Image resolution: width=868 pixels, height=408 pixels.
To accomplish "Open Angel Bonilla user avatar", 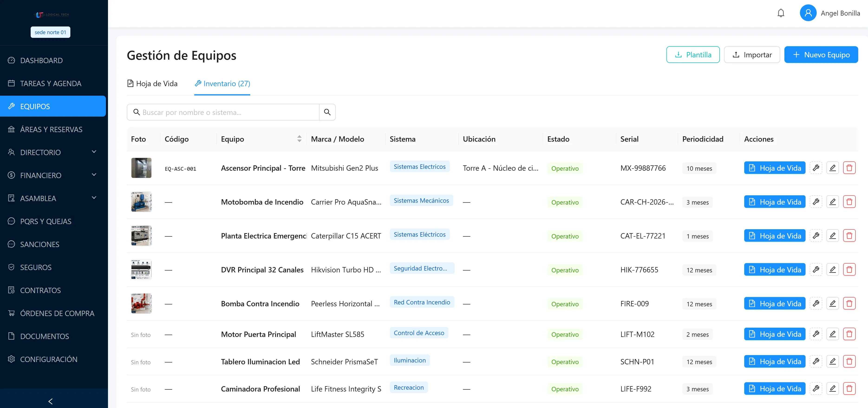I will click(808, 13).
